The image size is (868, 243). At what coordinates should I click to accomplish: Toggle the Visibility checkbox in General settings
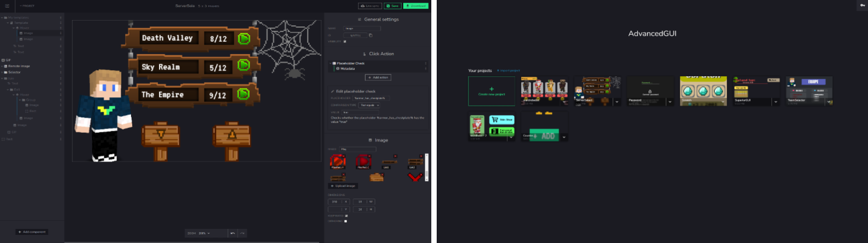coord(345,42)
